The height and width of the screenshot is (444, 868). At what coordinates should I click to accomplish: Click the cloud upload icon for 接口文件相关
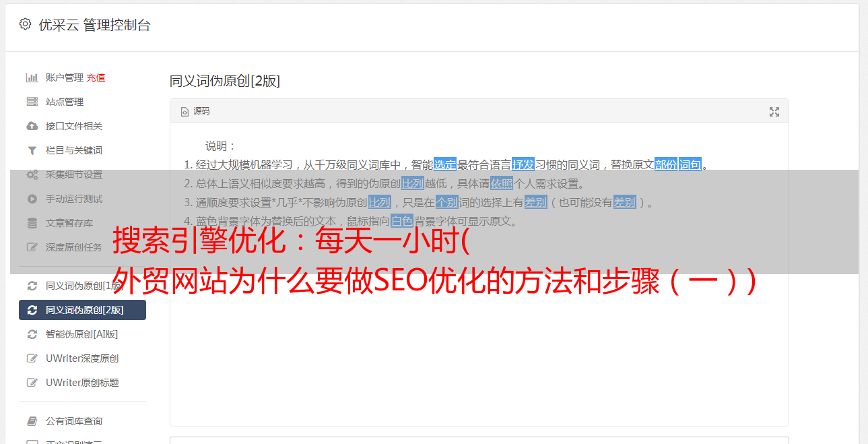[x=32, y=126]
